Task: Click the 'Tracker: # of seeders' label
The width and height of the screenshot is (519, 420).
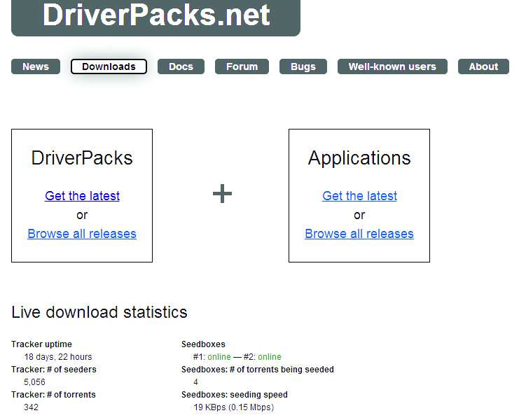Action: [54, 370]
